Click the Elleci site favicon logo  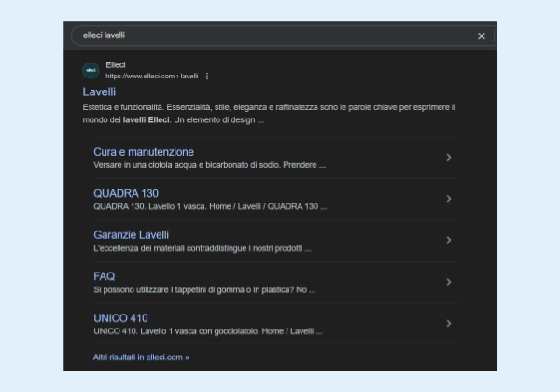(x=91, y=70)
